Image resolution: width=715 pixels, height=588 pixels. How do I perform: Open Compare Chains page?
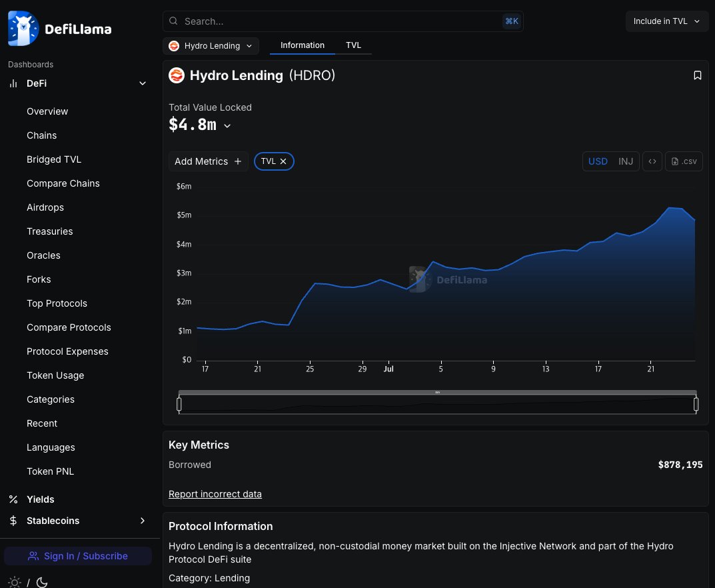pyautogui.click(x=63, y=183)
